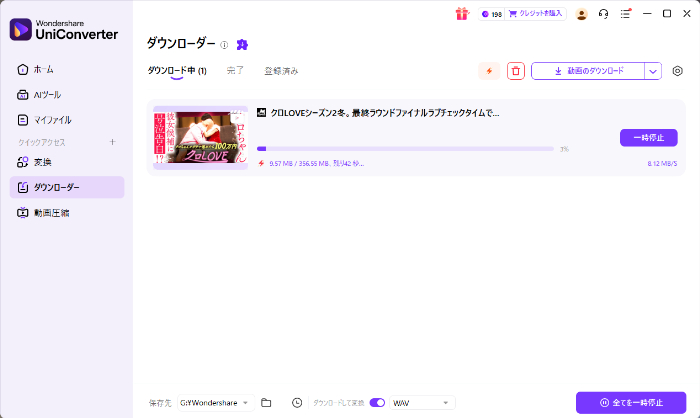Click the info icon beside ダウンローダー title

[x=224, y=45]
